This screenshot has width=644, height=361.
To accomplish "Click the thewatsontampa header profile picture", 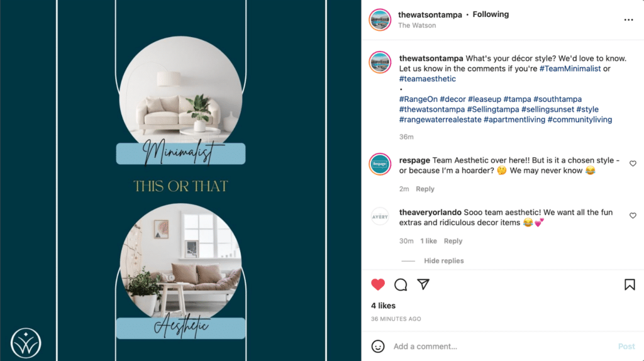I will pyautogui.click(x=380, y=19).
